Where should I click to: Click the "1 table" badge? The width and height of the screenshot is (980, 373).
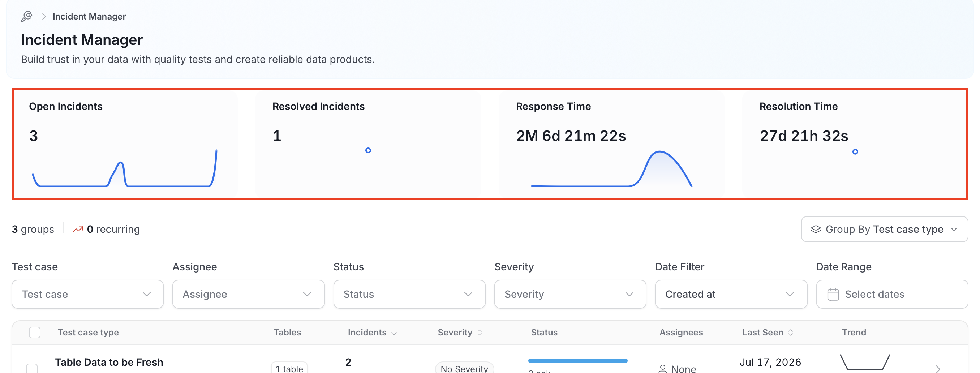[289, 368]
